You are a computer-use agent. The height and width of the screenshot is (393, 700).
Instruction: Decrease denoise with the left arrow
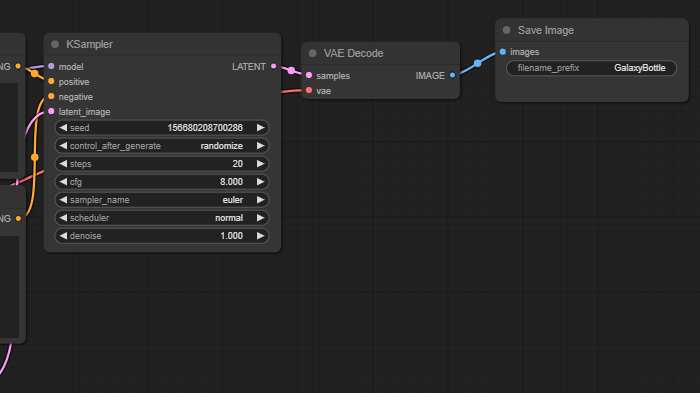click(x=63, y=236)
